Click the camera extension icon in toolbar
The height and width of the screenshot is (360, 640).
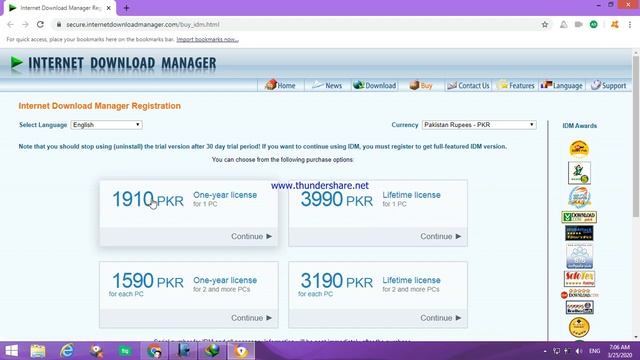[x=578, y=24]
